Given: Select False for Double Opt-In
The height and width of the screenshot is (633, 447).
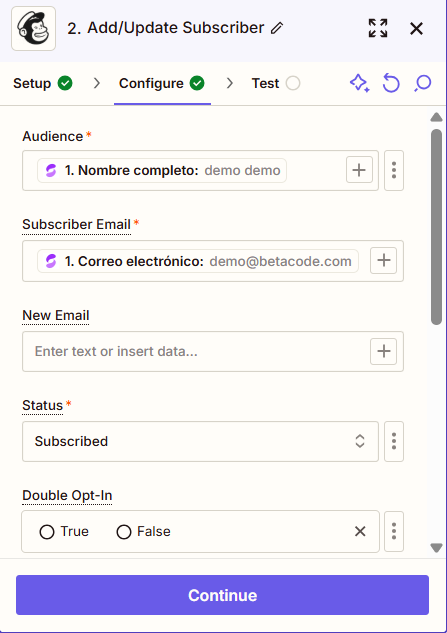Looking at the screenshot, I should (x=143, y=532).
